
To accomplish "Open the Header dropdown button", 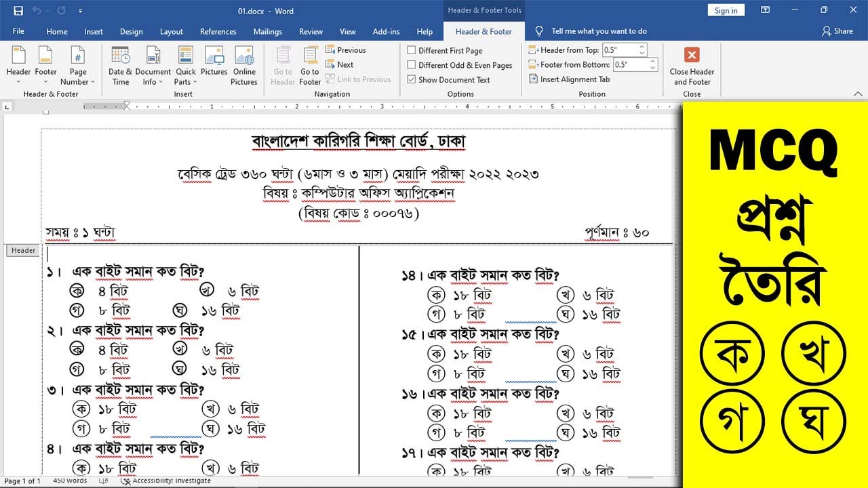I will pos(18,66).
